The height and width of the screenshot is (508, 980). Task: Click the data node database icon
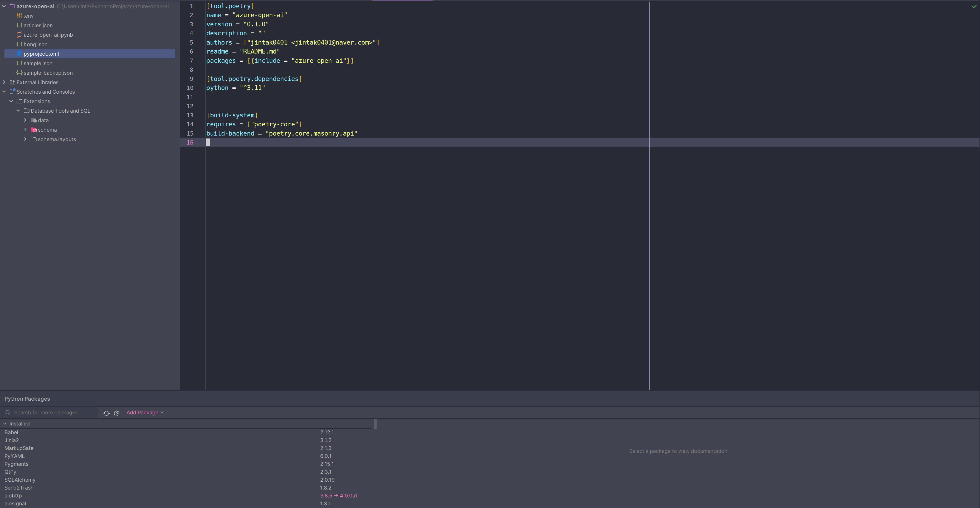(x=33, y=120)
